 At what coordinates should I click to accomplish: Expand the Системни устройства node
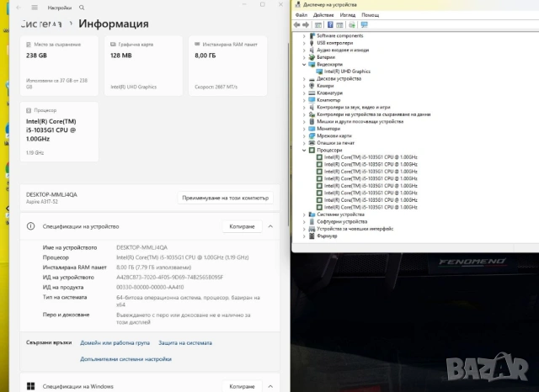pos(304,215)
